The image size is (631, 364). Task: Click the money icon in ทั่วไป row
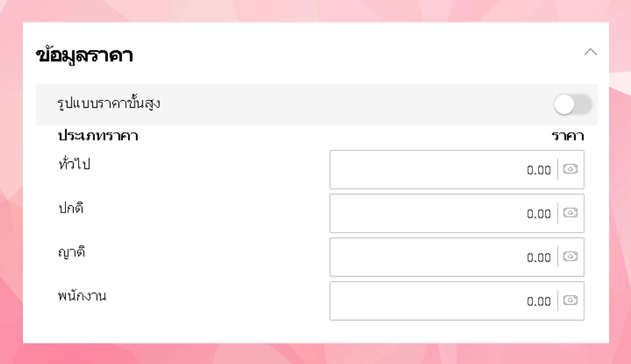click(x=570, y=169)
